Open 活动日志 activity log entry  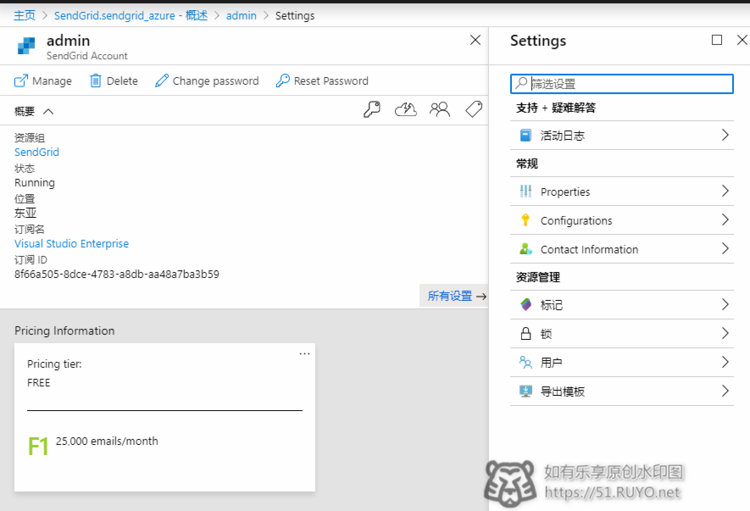621,135
